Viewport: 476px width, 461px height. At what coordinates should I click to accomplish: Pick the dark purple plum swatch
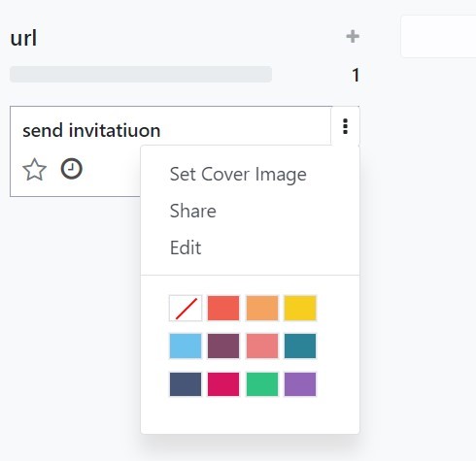(223, 346)
